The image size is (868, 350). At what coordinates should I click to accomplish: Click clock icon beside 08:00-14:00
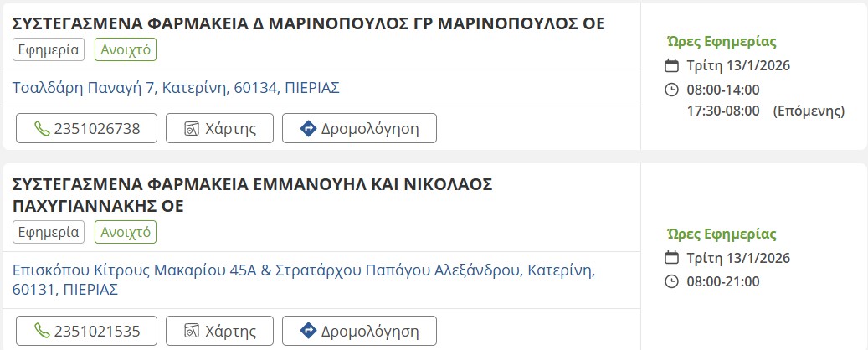tap(671, 90)
